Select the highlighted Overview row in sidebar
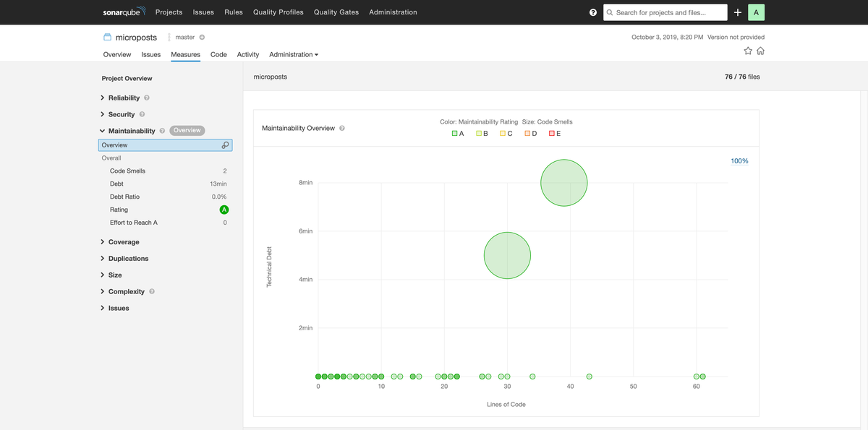The image size is (868, 430). pos(165,145)
